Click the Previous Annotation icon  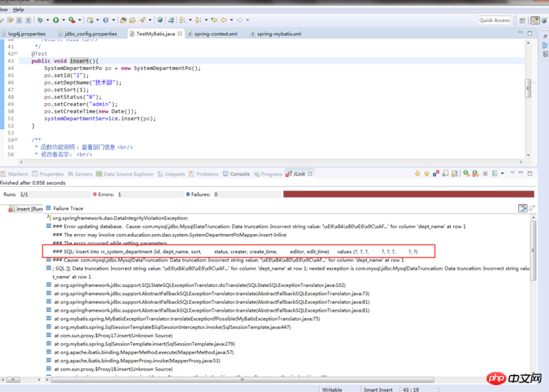tap(198, 20)
